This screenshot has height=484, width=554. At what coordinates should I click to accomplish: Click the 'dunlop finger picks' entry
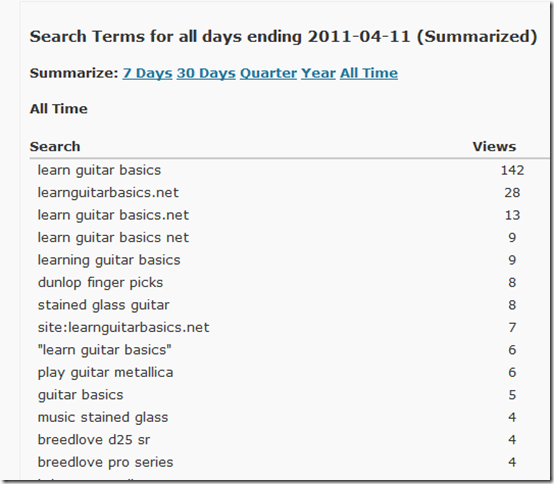pyautogui.click(x=100, y=283)
